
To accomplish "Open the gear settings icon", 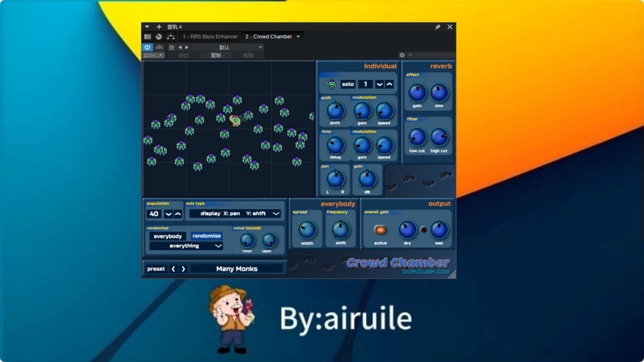I will click(x=402, y=55).
